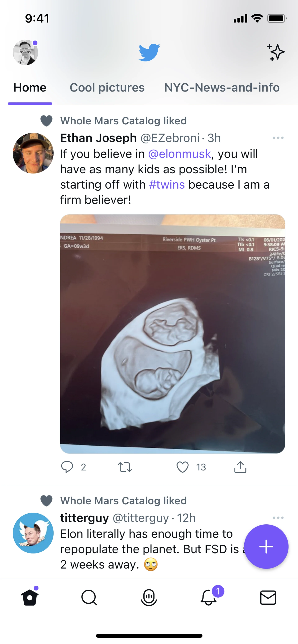Open more options for Ethan Joseph's tweet

pos(278,138)
